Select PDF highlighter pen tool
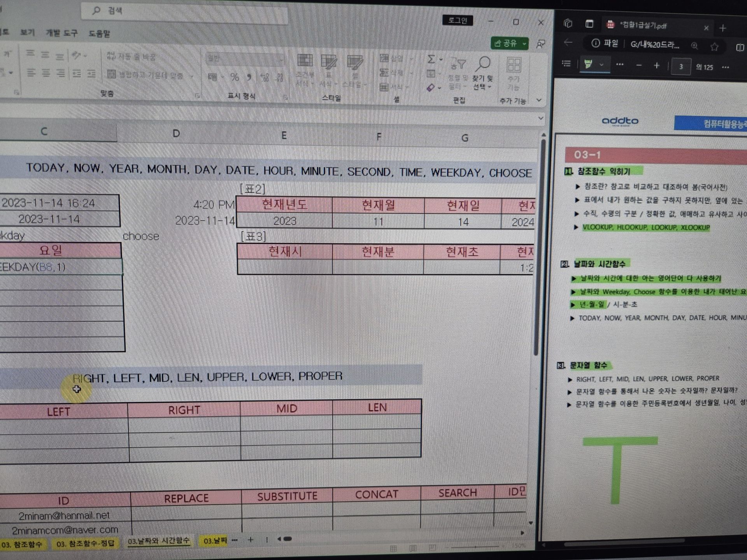The image size is (747, 560). click(588, 65)
